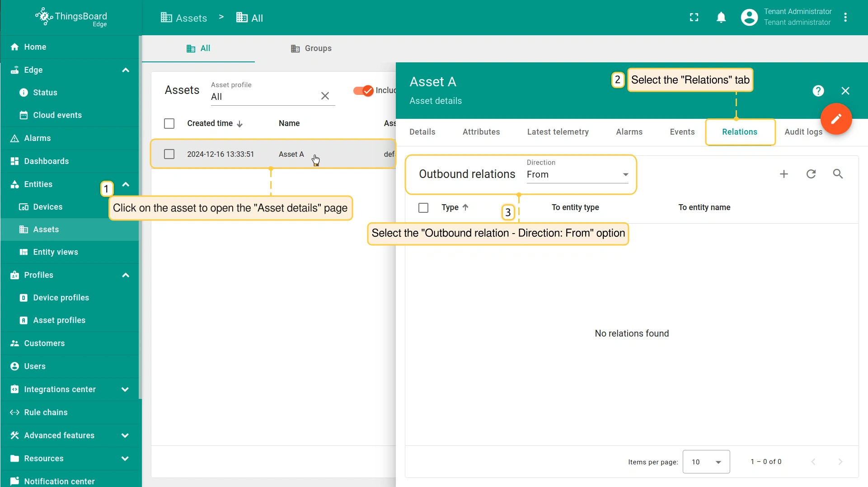Switch to the Latest telemetry tab
Image resolution: width=868 pixels, height=487 pixels.
[x=558, y=132]
